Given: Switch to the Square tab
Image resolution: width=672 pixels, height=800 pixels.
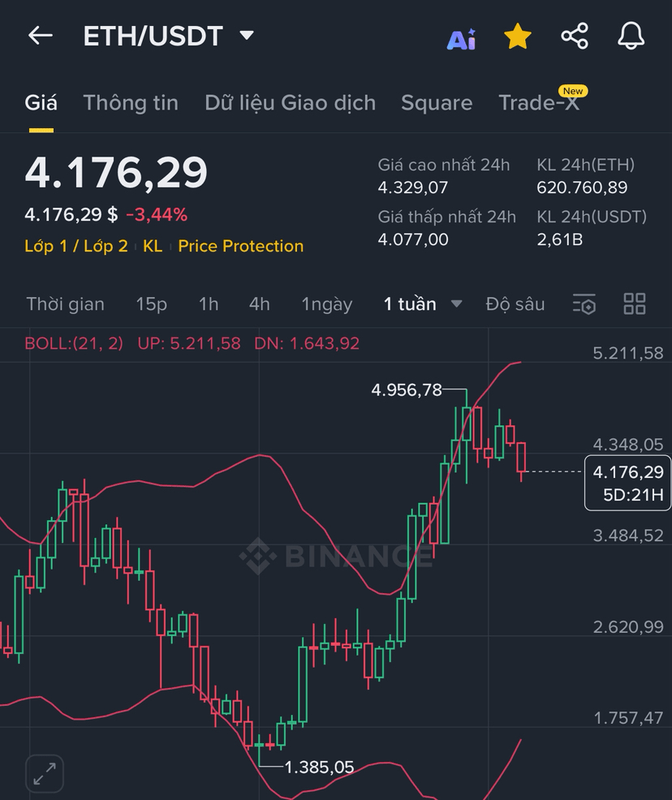Looking at the screenshot, I should tap(437, 103).
